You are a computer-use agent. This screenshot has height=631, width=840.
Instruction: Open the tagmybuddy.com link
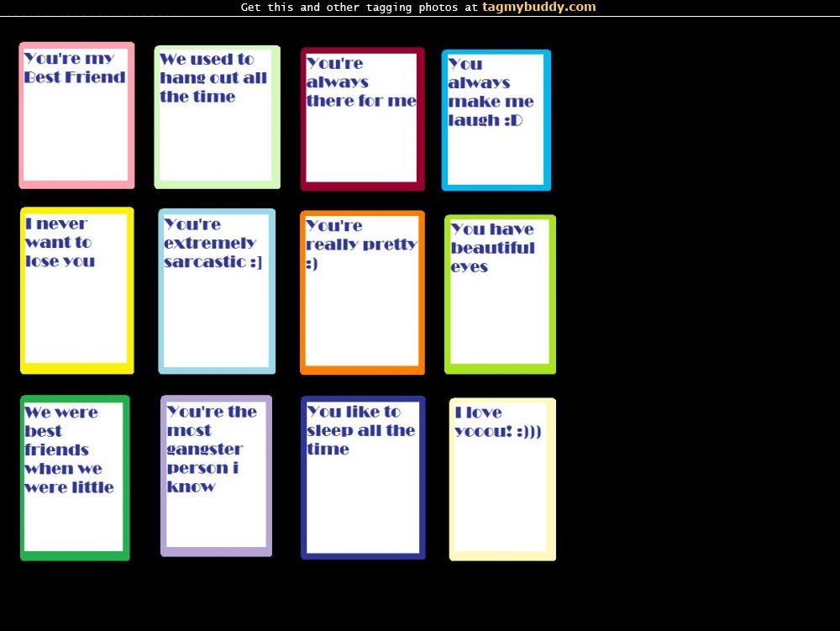coord(538,7)
